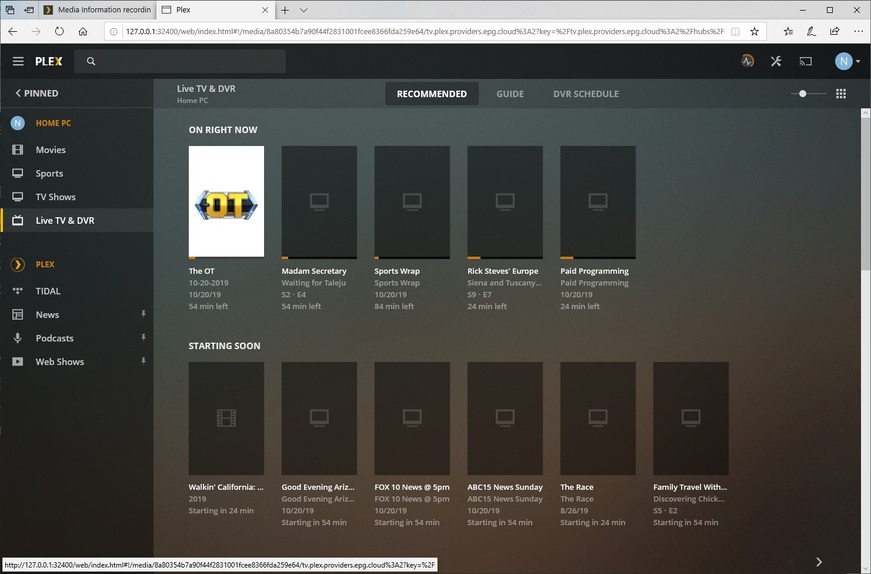Click the PLEX logo
The width and height of the screenshot is (871, 574).
click(49, 61)
